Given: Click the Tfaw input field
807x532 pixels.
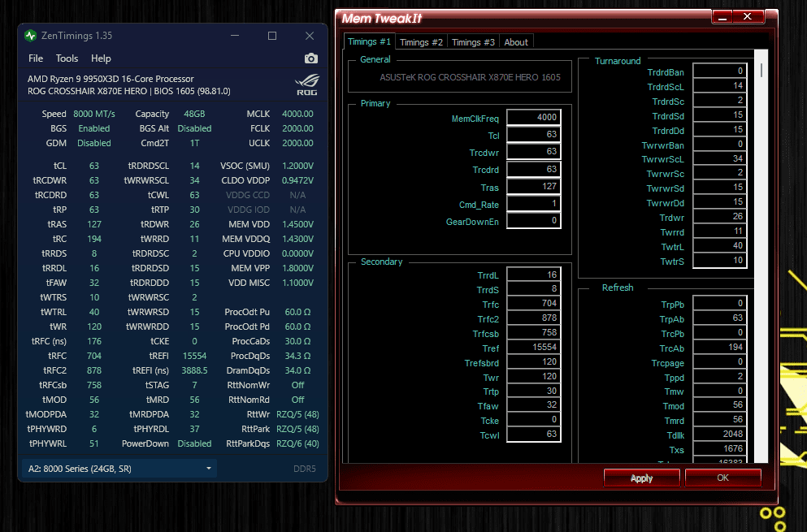Looking at the screenshot, I should click(x=534, y=405).
